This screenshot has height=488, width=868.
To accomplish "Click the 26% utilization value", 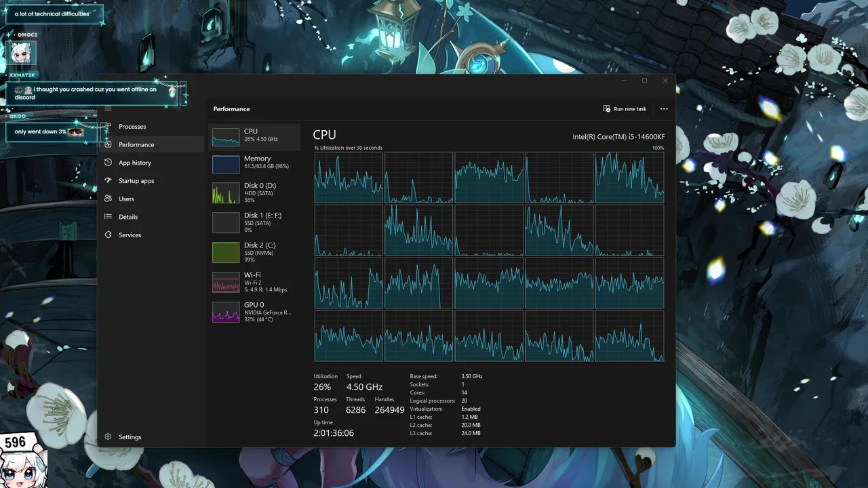I will [x=322, y=387].
